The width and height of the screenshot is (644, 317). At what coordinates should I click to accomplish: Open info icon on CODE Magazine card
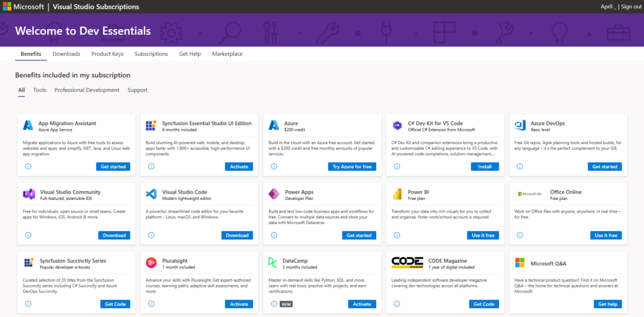[x=397, y=304]
